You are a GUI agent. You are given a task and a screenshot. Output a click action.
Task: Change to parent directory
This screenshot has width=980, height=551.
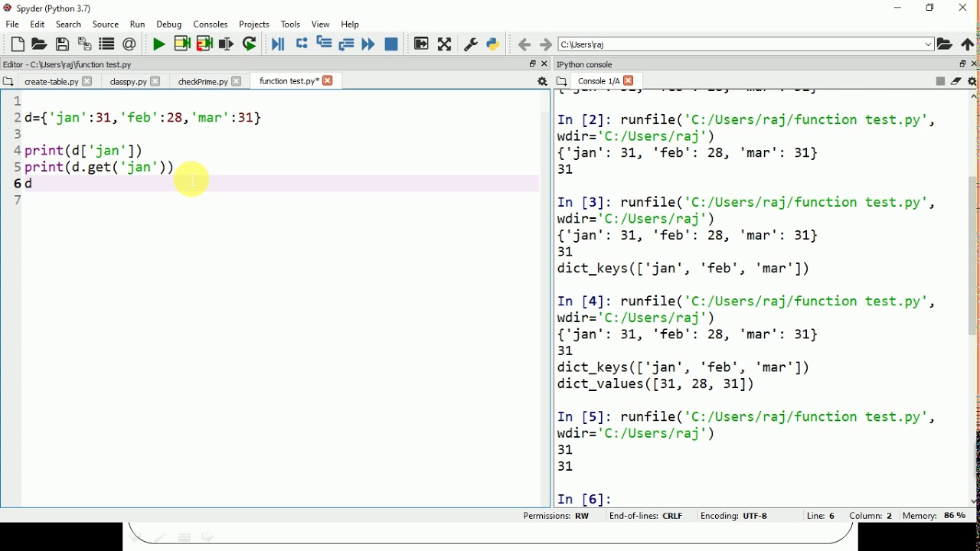coord(969,44)
